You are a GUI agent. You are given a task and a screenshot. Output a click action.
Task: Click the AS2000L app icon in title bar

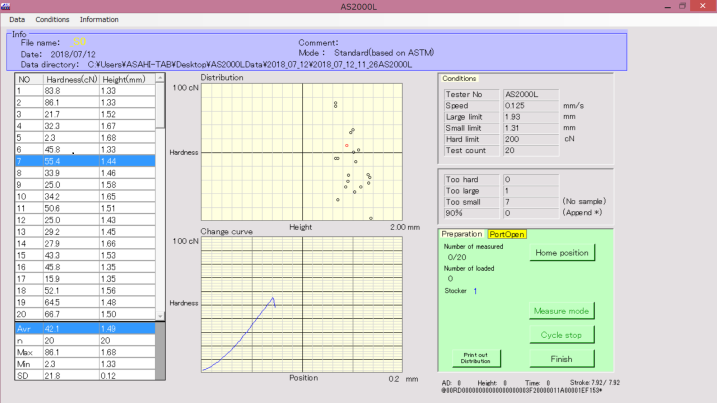click(x=6, y=6)
